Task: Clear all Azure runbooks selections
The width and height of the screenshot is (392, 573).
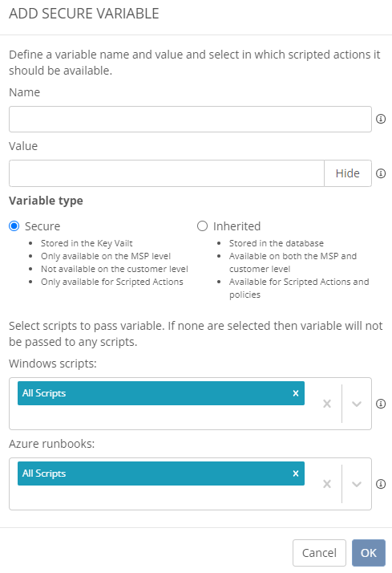Action: (x=327, y=484)
